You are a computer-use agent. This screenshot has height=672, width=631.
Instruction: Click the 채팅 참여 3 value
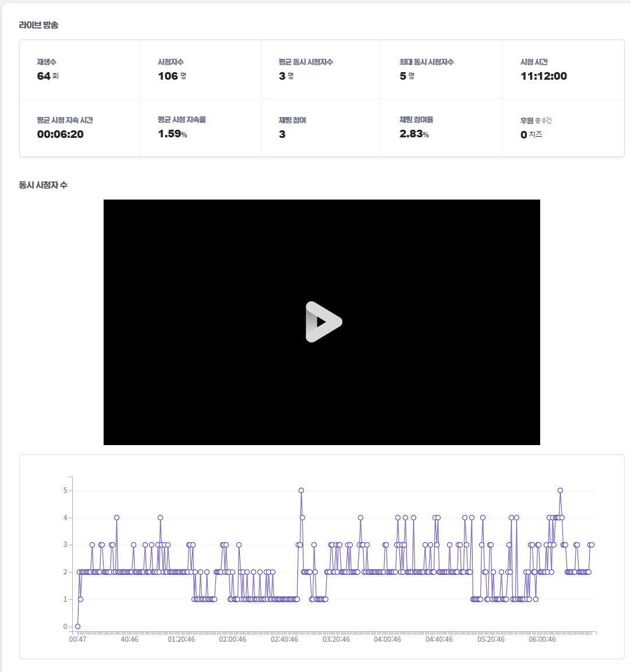[282, 134]
